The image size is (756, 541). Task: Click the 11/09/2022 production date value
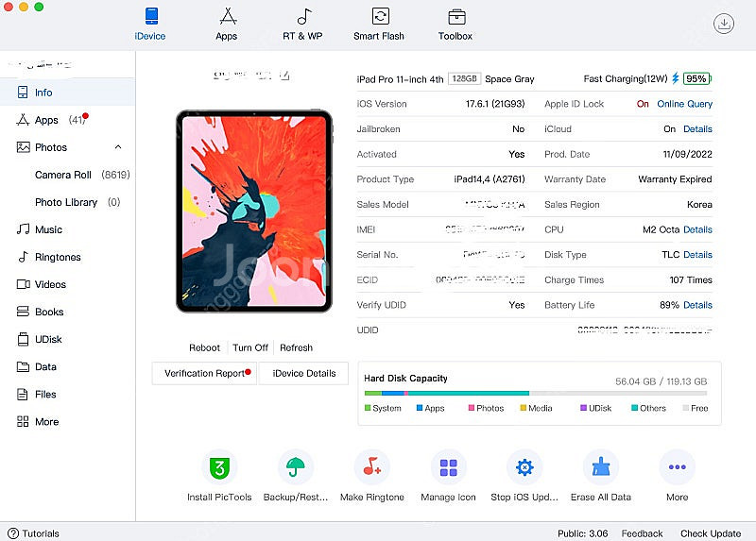pos(688,154)
